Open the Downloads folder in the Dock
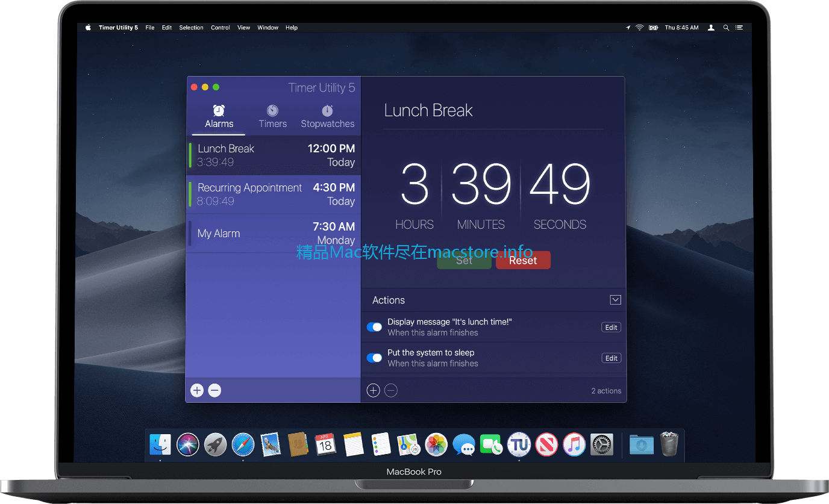Screen dimensions: 829x504 click(642, 444)
